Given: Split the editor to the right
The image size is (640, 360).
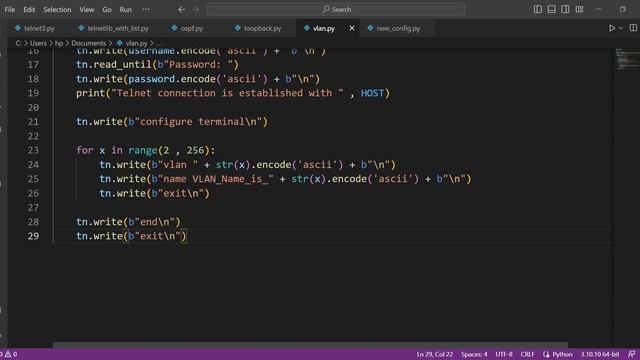Looking at the screenshot, I should [633, 28].
